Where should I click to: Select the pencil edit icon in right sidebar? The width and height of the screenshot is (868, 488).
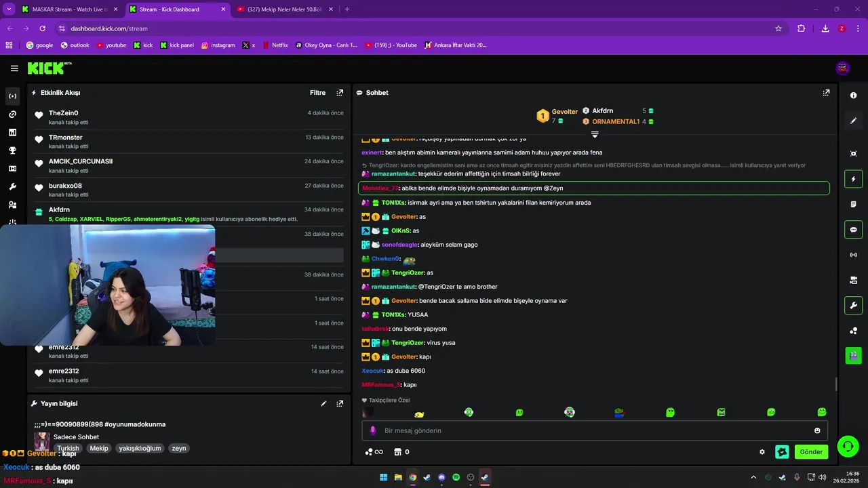point(853,121)
